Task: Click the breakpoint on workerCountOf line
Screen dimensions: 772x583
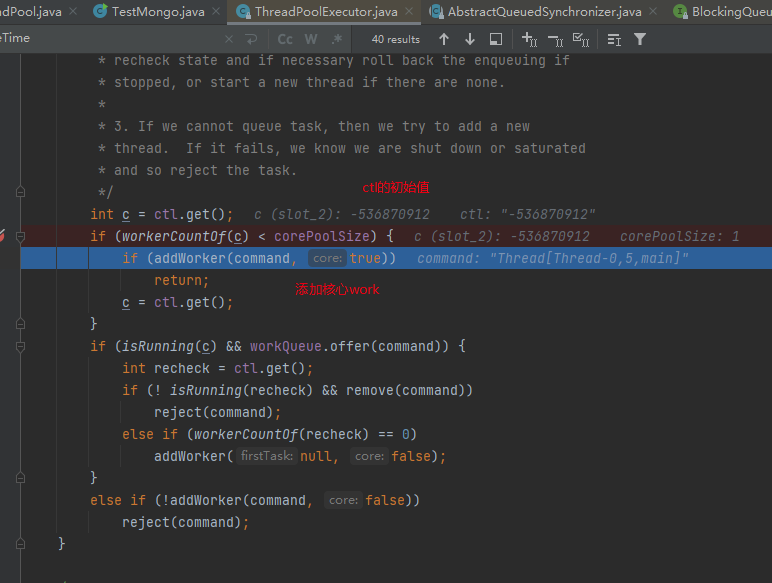Action: coord(2,236)
